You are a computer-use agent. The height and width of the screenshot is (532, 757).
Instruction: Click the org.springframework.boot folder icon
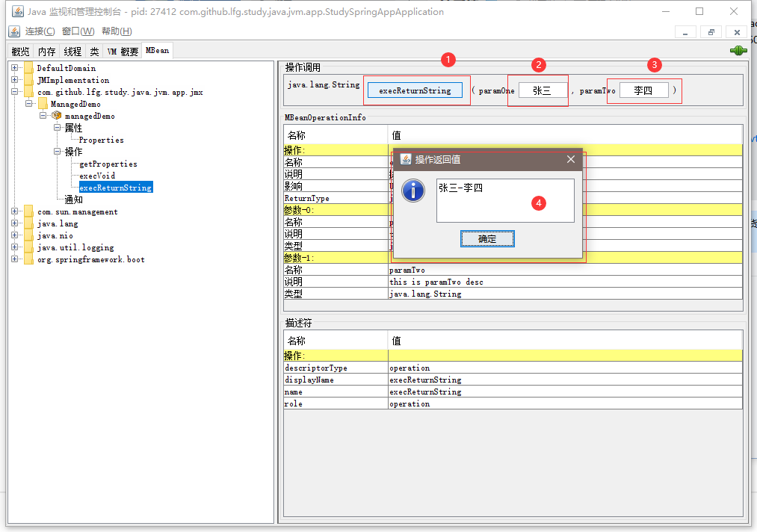click(x=28, y=259)
